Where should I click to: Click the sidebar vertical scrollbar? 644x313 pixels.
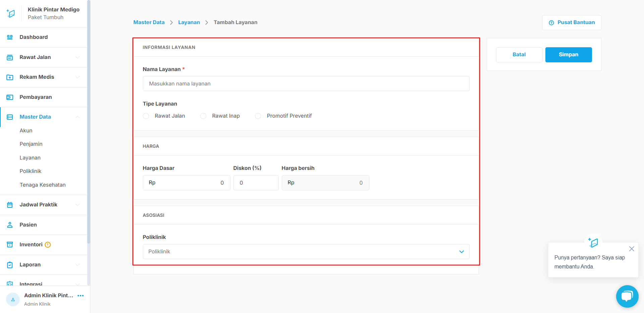pos(89,122)
